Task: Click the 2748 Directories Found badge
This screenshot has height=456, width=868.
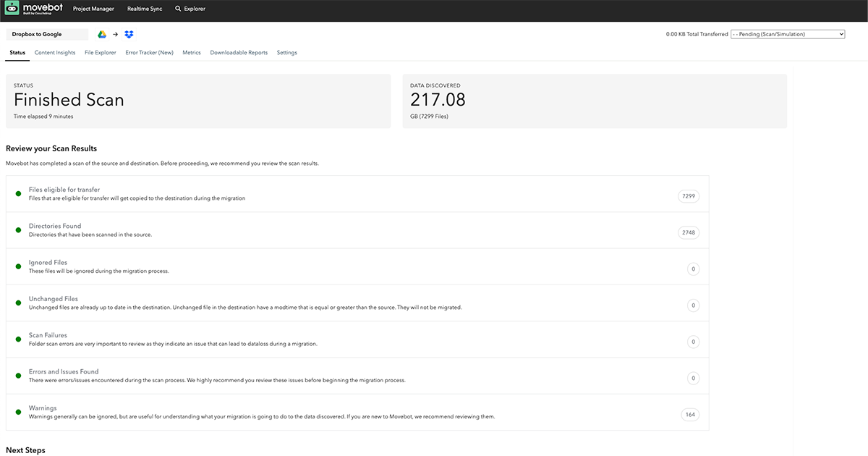Action: (688, 232)
